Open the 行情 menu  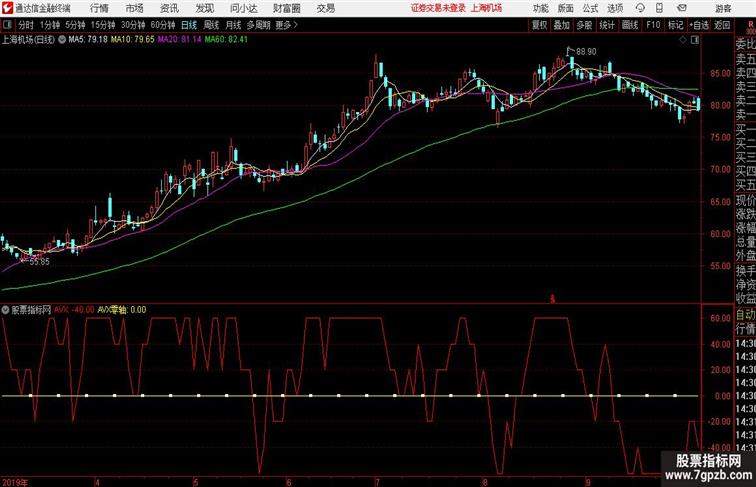tap(99, 8)
